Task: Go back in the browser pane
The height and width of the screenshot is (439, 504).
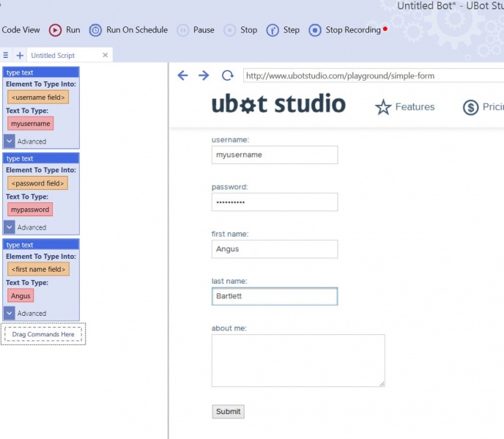Action: (182, 75)
